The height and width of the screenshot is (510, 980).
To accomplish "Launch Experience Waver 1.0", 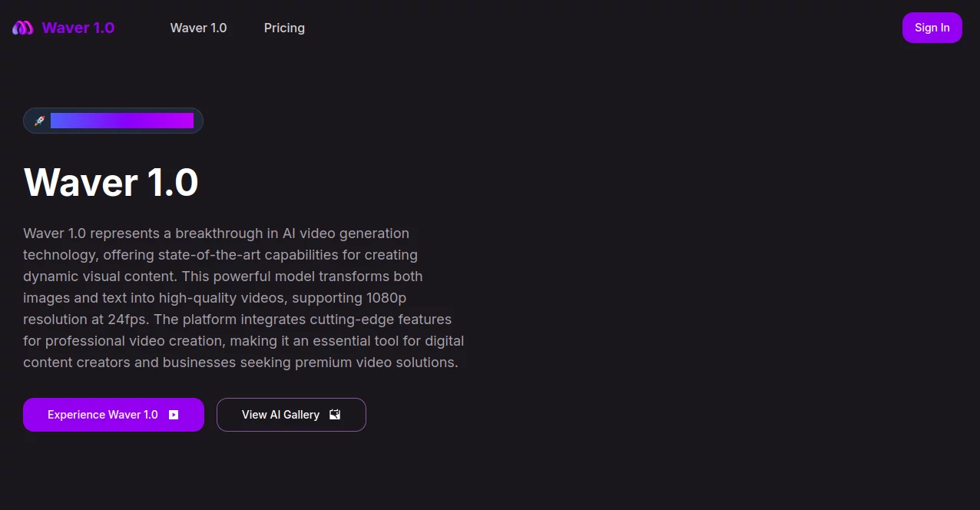I will 113,415.
